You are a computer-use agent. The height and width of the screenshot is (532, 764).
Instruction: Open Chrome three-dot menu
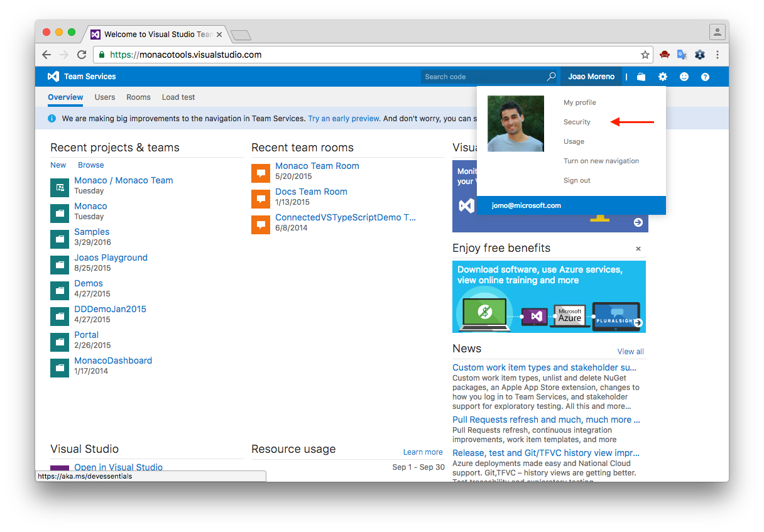(718, 55)
